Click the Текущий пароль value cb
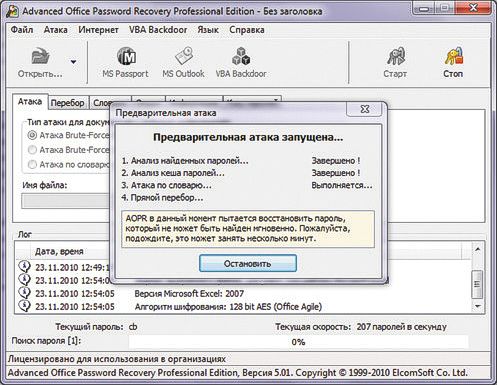 [133, 327]
